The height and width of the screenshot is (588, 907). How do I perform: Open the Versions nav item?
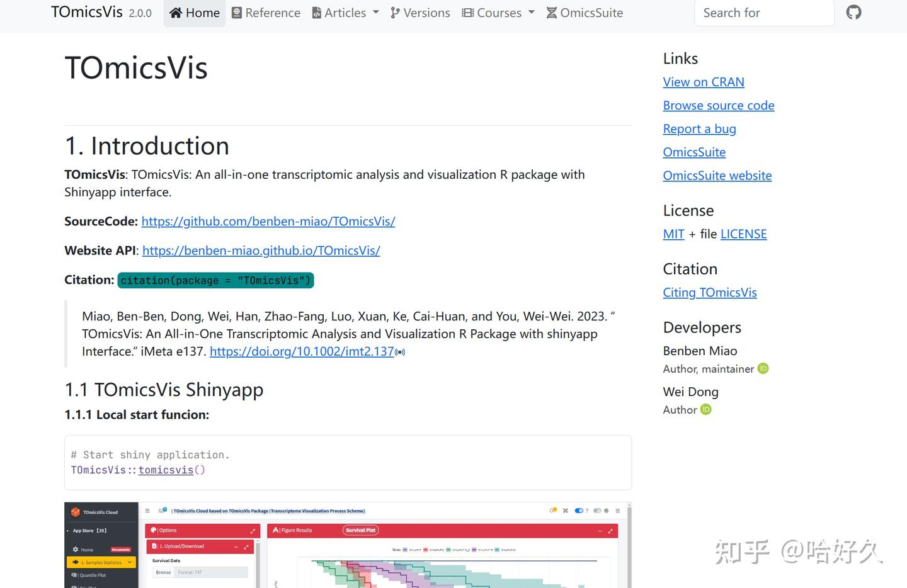tap(420, 13)
